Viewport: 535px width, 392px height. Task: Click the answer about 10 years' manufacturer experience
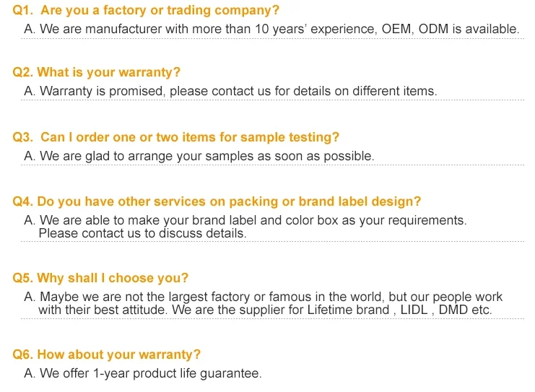271,30
